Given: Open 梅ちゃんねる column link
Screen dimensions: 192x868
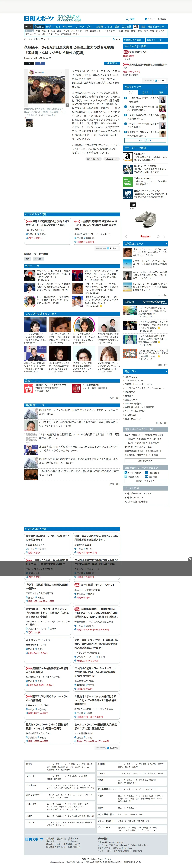Looking at the screenshot, I should click(131, 377).
